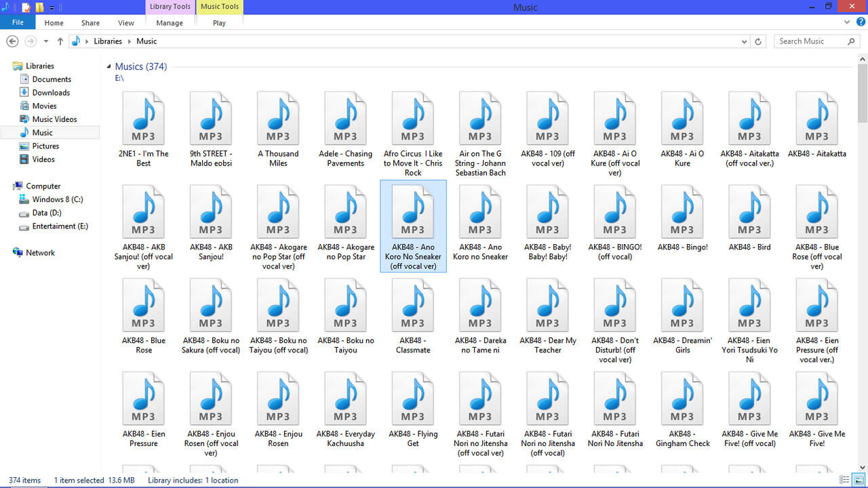Open the View ribbon tab
Image resolution: width=868 pixels, height=488 pixels.
pos(126,22)
